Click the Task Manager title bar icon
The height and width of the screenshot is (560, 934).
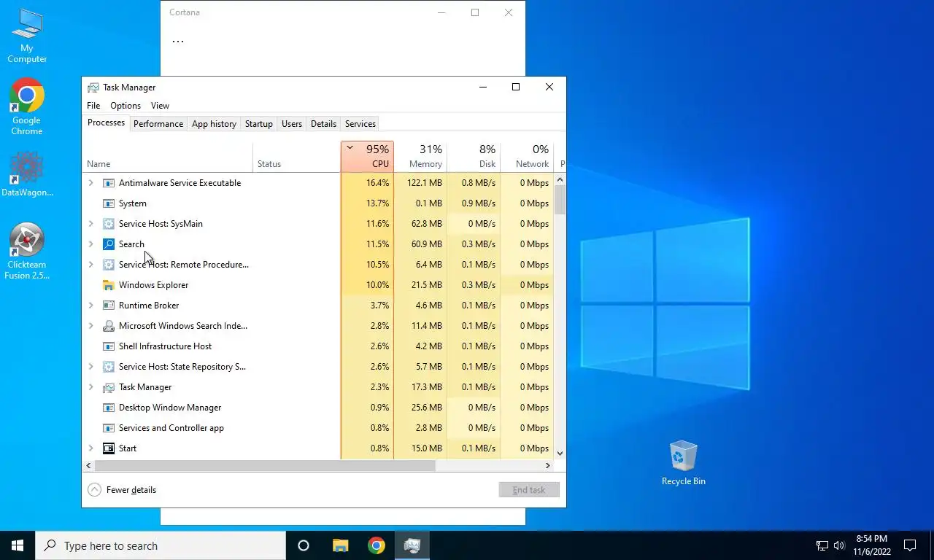(93, 87)
